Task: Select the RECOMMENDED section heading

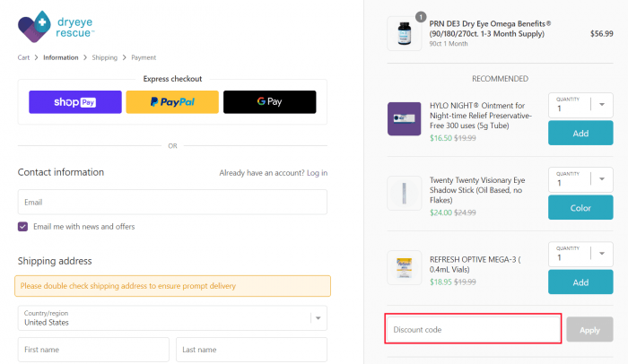Action: (500, 79)
